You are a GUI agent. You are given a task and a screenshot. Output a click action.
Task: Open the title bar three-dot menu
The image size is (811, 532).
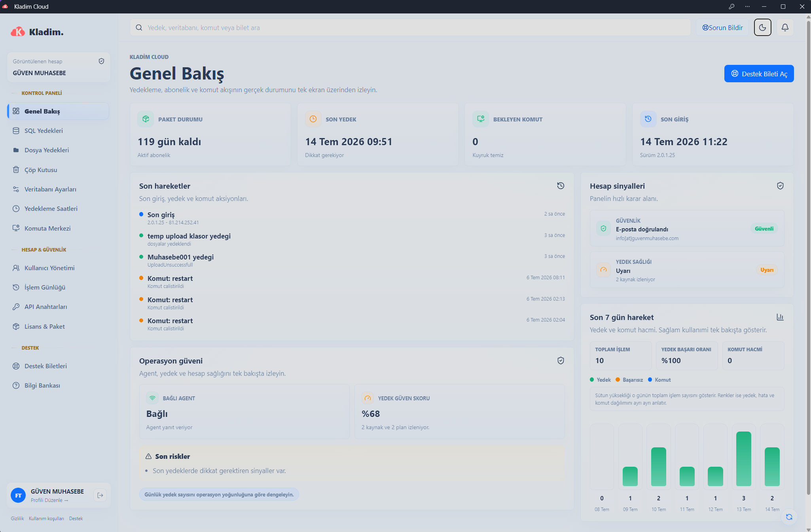click(747, 6)
